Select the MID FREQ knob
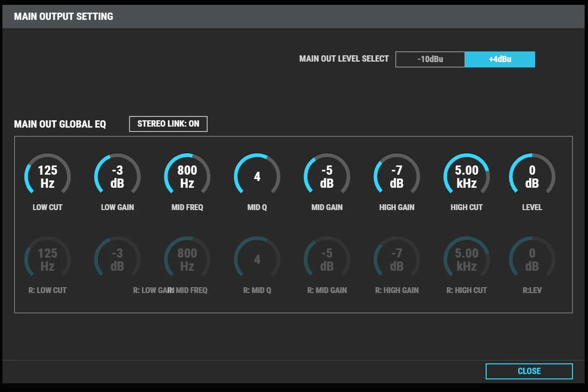Image resolution: width=588 pixels, height=392 pixels. [x=187, y=176]
